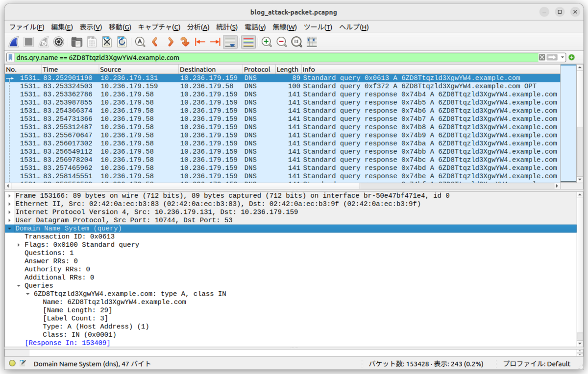This screenshot has height=374, width=588.
Task: Click プロファイル: Default in status bar
Action: 537,364
